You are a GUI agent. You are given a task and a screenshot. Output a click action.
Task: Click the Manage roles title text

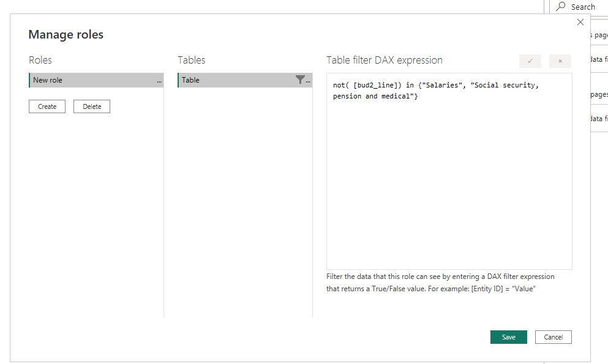click(66, 34)
